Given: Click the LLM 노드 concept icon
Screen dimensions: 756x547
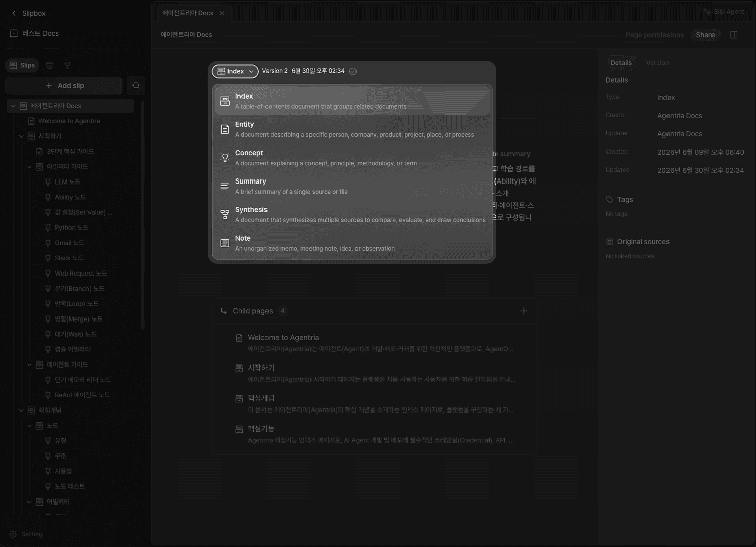Looking at the screenshot, I should 48,182.
